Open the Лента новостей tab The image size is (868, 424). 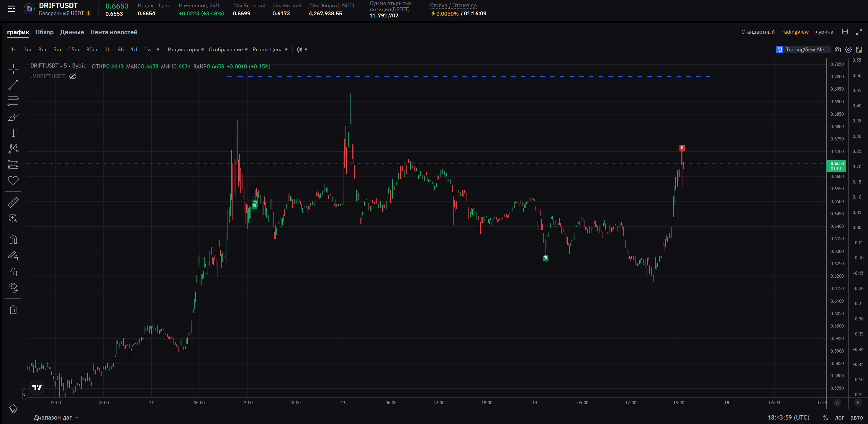pos(114,32)
